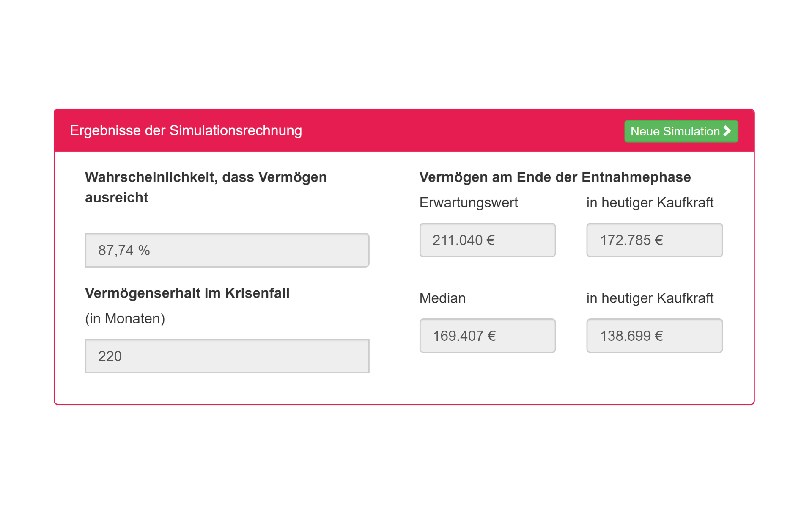The height and width of the screenshot is (508, 812).
Task: Select the 138.699 € purchasing power field
Action: (x=654, y=336)
